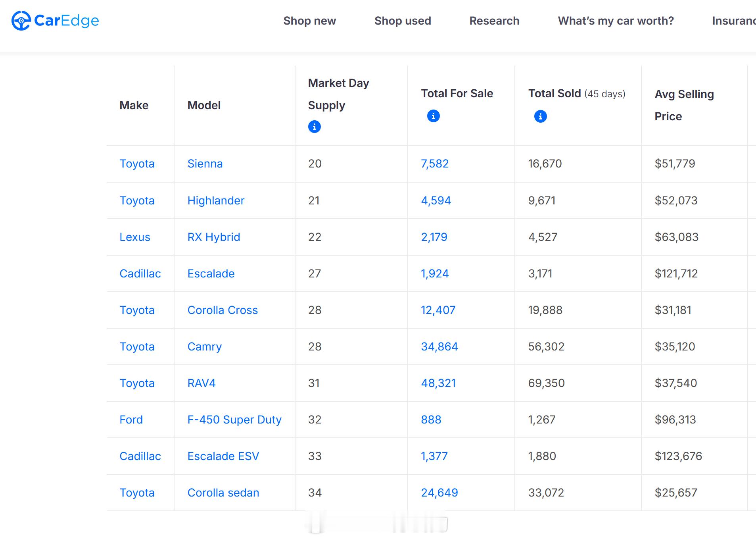Open the Sienna model link
This screenshot has width=756, height=541.
click(x=205, y=164)
